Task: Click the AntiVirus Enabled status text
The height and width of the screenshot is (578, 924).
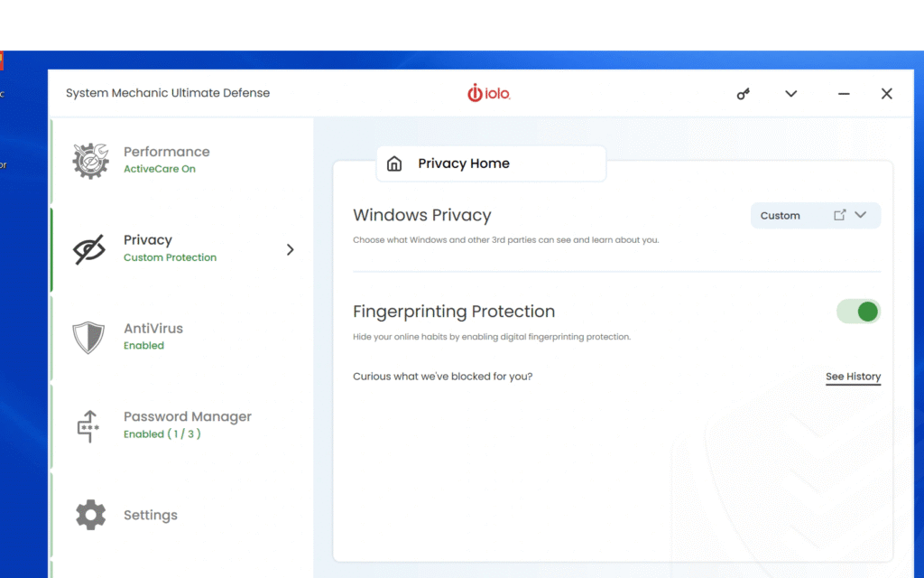Action: [143, 346]
